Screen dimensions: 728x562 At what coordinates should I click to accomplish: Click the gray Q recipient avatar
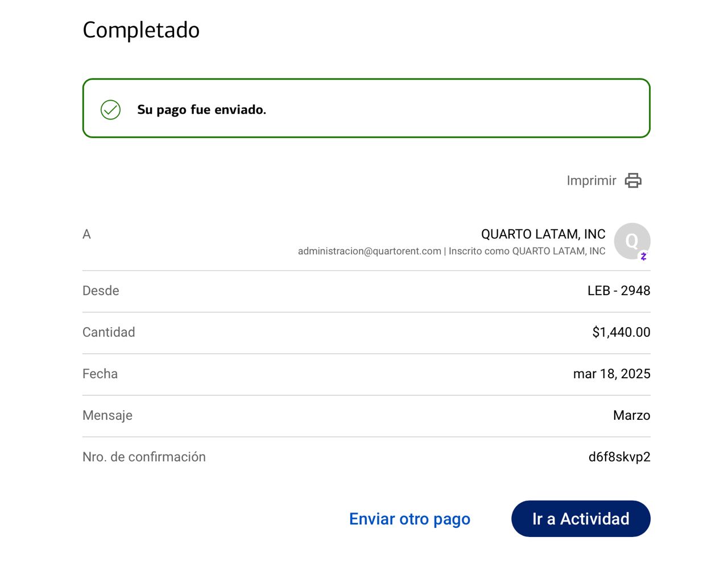(631, 241)
